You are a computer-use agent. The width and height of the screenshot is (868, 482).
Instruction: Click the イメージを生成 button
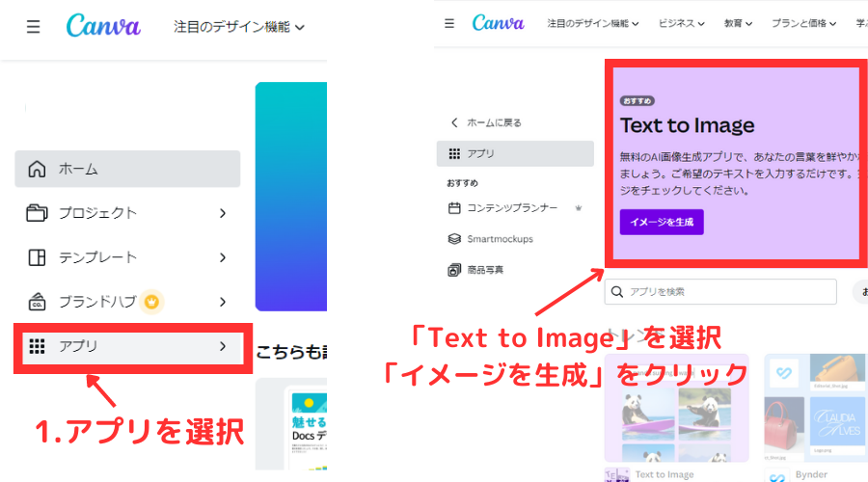coord(662,222)
